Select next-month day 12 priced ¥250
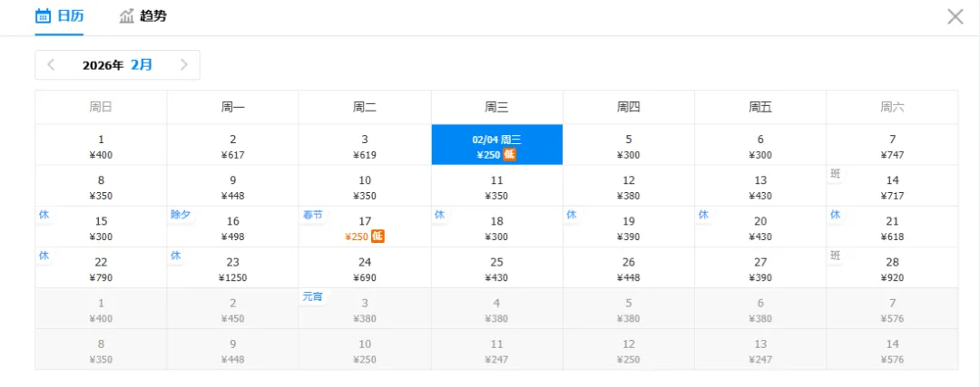Image resolution: width=980 pixels, height=387 pixels. 629,350
